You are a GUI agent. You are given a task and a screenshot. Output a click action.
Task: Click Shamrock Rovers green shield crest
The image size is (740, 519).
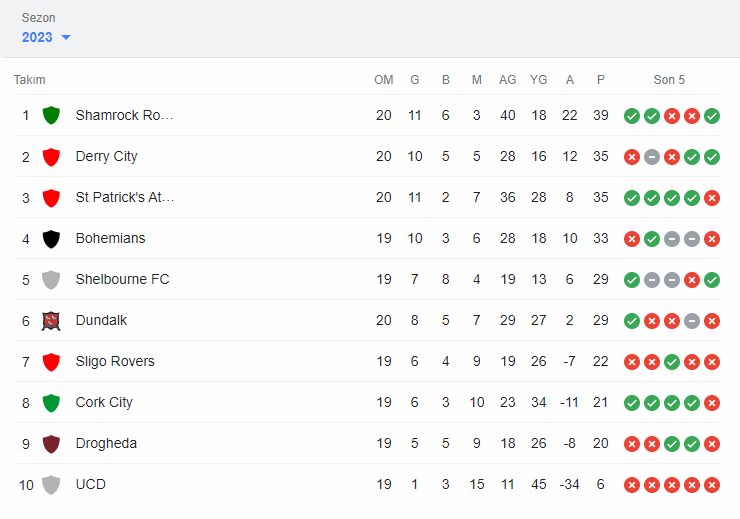51,115
